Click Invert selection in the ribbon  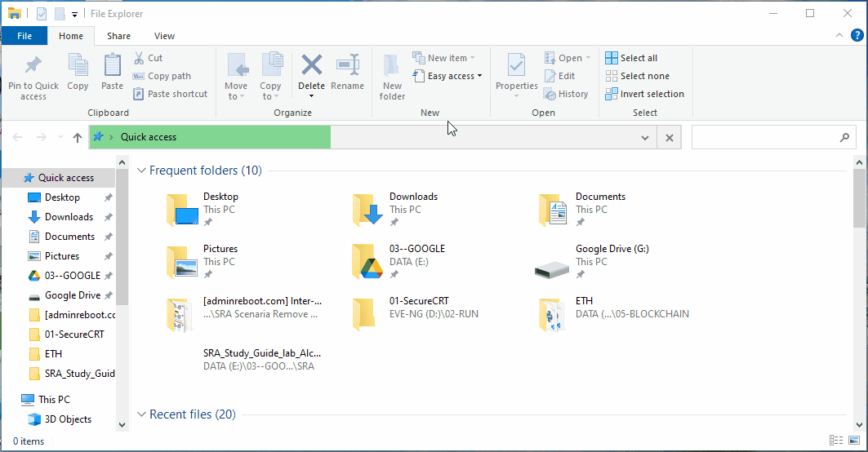pos(645,94)
